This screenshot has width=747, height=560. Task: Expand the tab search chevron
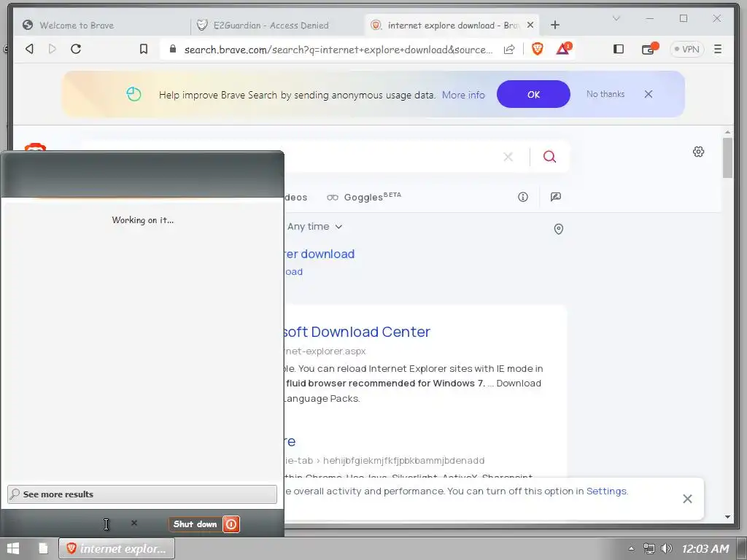(x=616, y=18)
